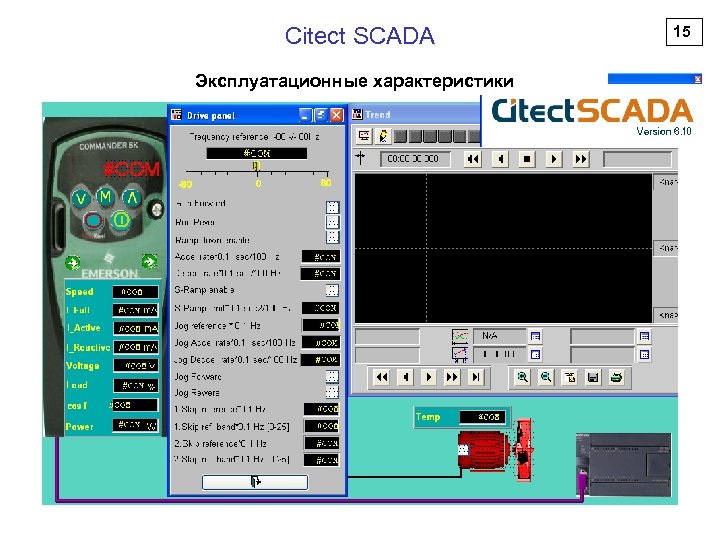Click the rightmost lower calendar icon in Trend

tap(644, 354)
